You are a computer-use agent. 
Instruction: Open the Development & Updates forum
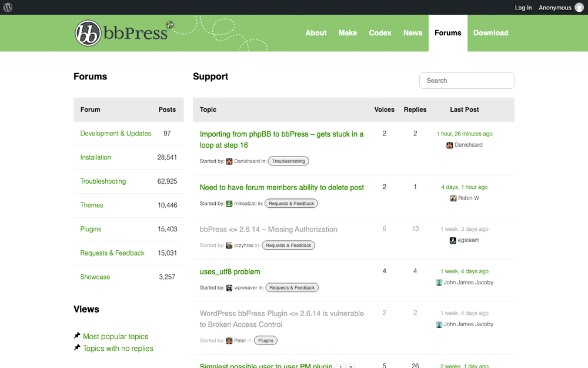[x=115, y=134]
